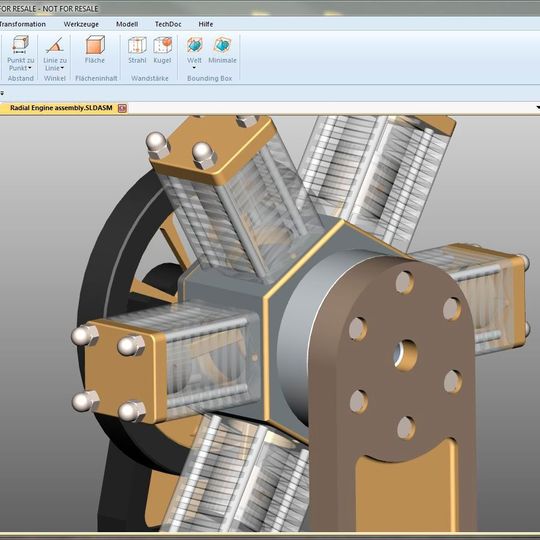Click the Winkel group label
Image resolution: width=540 pixels, height=540 pixels.
tap(54, 78)
